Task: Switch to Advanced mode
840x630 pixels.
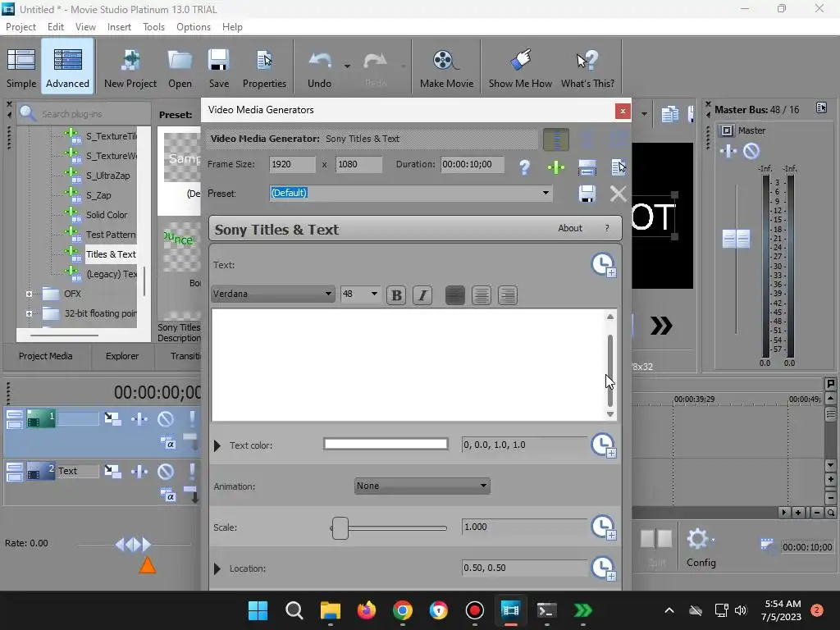Action: (x=67, y=67)
